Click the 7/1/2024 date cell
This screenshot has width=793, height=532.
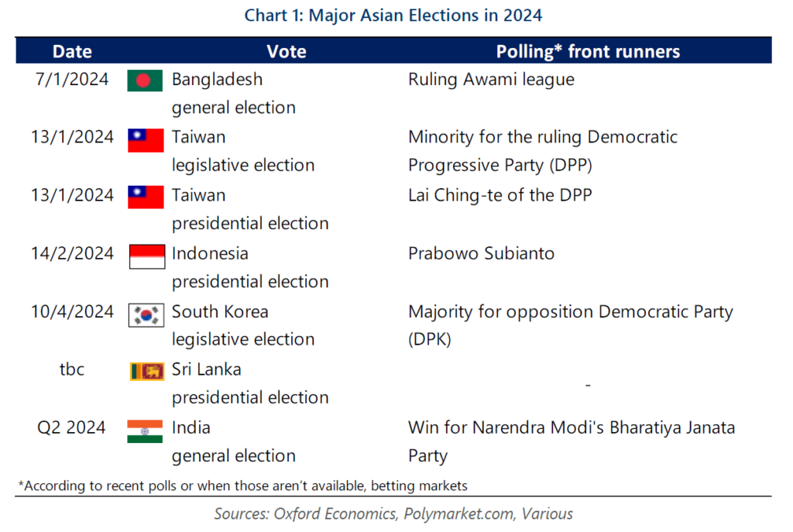(72, 80)
